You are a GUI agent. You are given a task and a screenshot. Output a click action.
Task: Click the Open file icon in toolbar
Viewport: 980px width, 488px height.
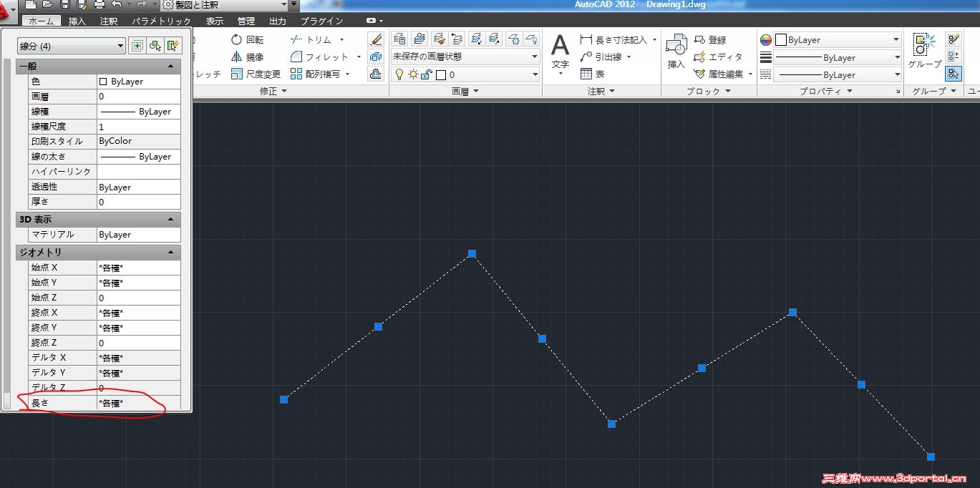pyautogui.click(x=47, y=4)
